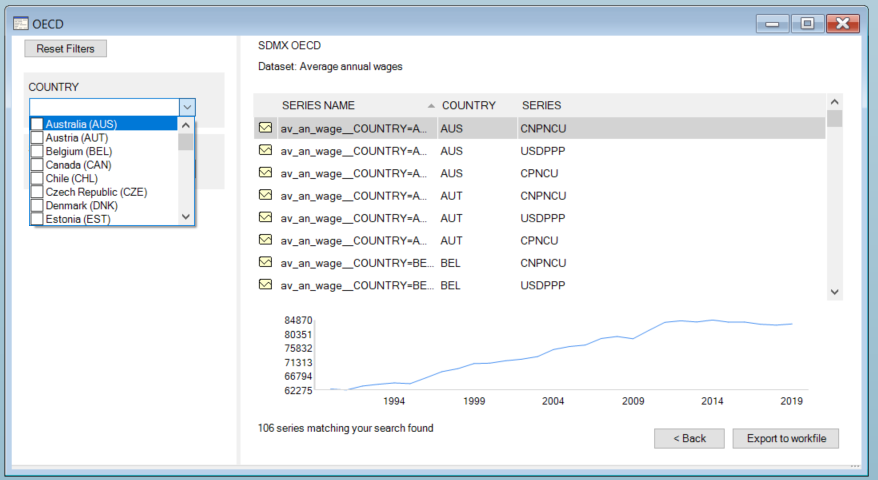Click the series icon in the BEL USDPPP row
Screen dimensions: 878x480
[265, 285]
